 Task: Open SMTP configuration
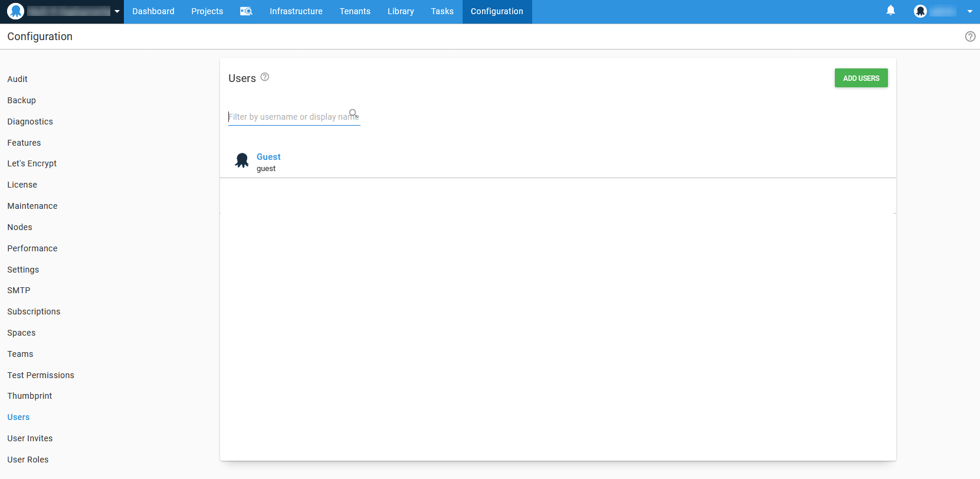[19, 290]
